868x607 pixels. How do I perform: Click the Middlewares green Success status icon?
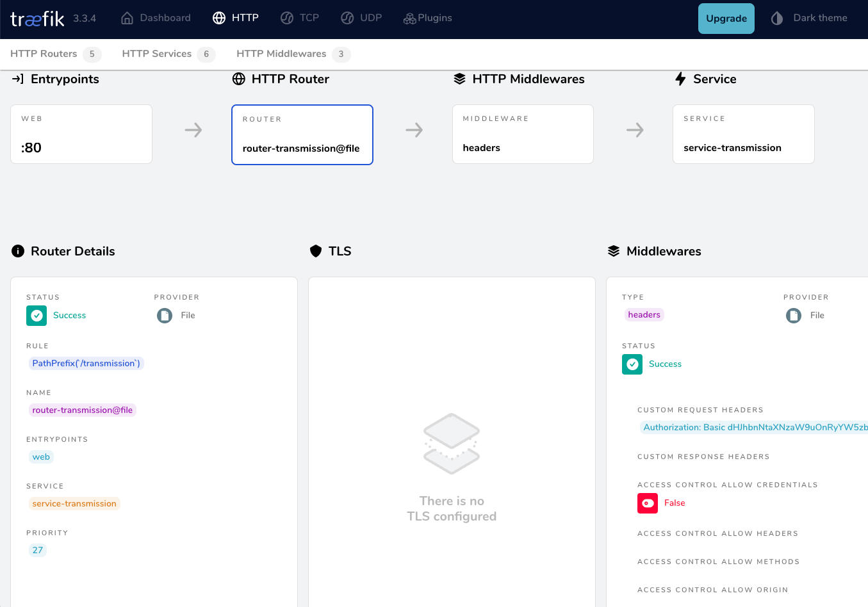[632, 364]
